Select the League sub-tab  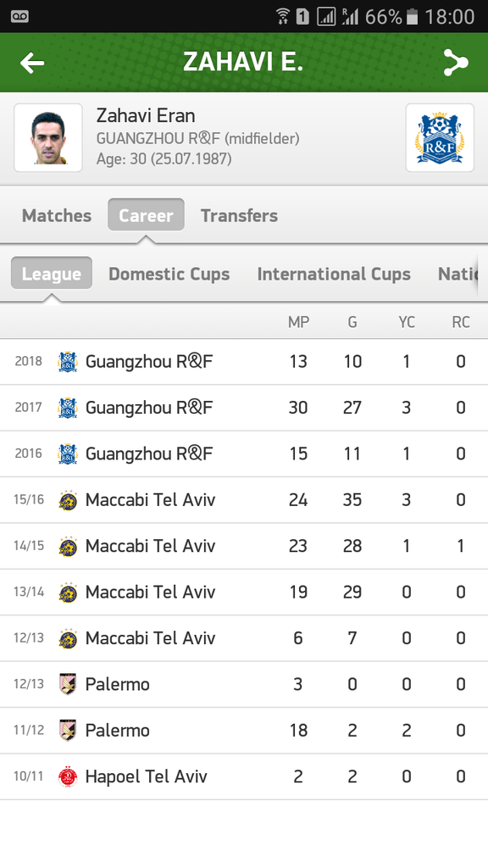pos(52,274)
